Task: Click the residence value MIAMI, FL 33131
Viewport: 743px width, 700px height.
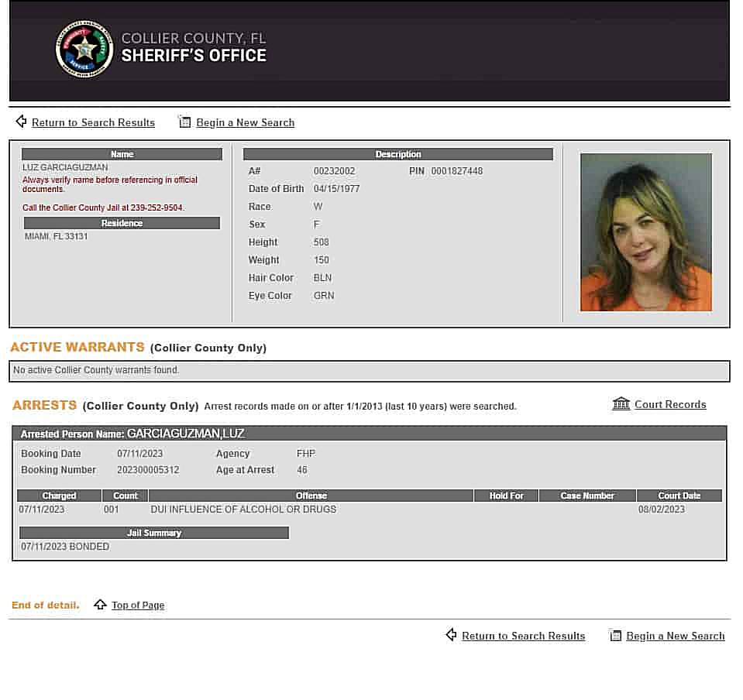Action: 56,236
